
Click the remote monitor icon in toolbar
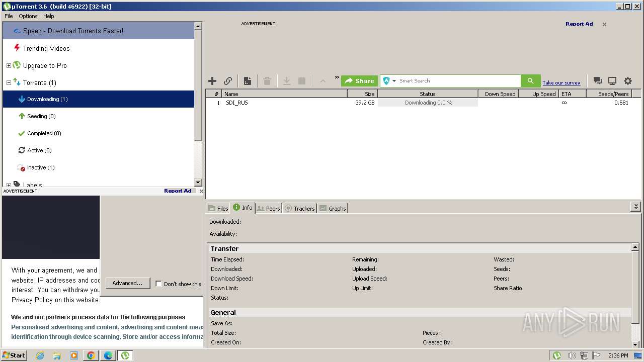click(x=612, y=81)
